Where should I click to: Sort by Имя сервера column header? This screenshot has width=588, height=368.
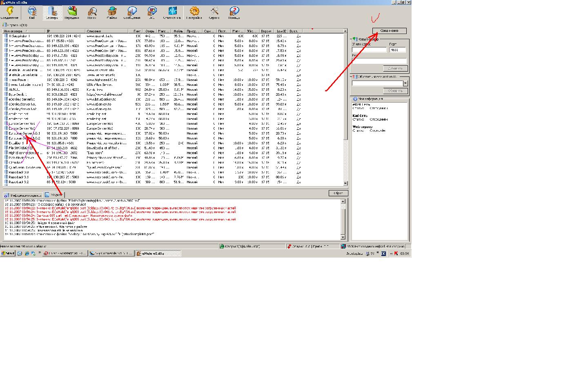click(x=24, y=31)
